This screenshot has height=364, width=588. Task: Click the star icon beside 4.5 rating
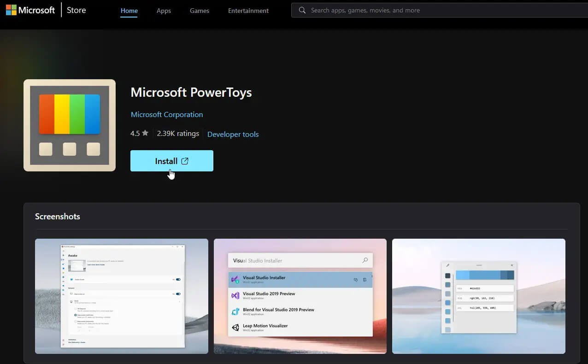[x=145, y=133]
